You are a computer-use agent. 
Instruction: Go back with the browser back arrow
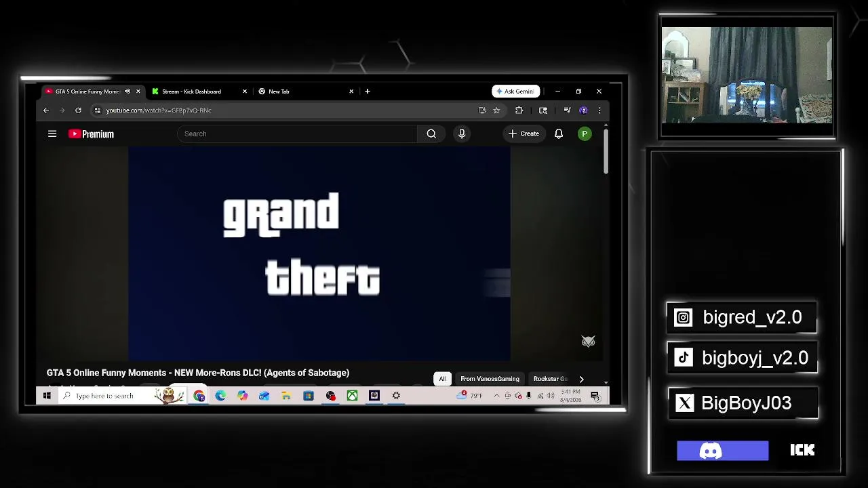pos(46,110)
